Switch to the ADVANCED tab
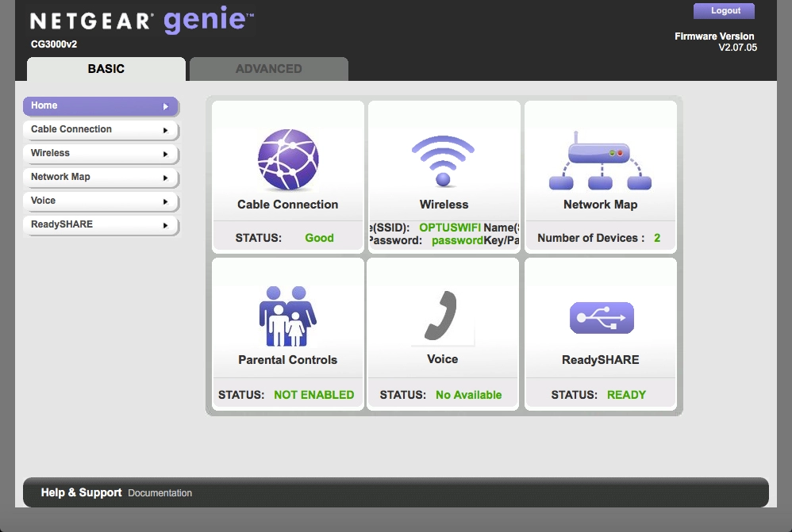 tap(269, 69)
